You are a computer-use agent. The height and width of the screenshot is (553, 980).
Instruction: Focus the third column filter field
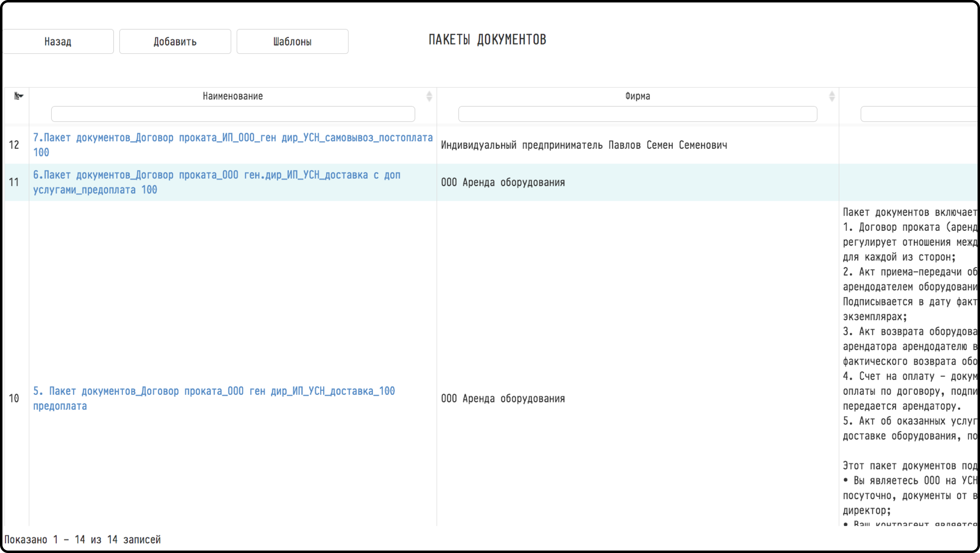tap(920, 114)
